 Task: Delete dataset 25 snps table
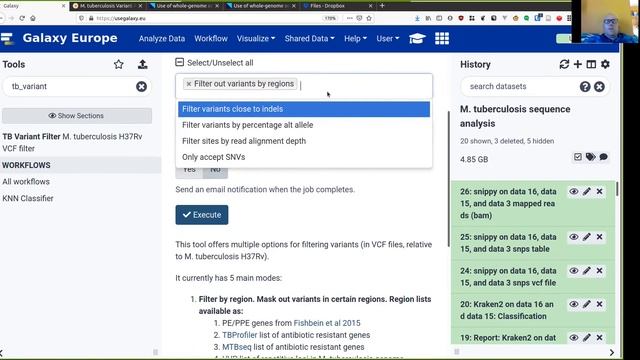[x=599, y=237]
